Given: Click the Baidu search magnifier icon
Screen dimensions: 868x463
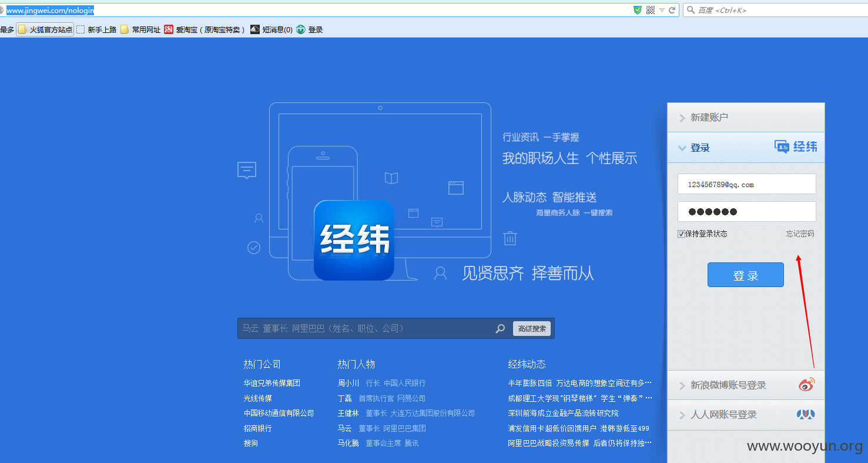Looking at the screenshot, I should 691,10.
